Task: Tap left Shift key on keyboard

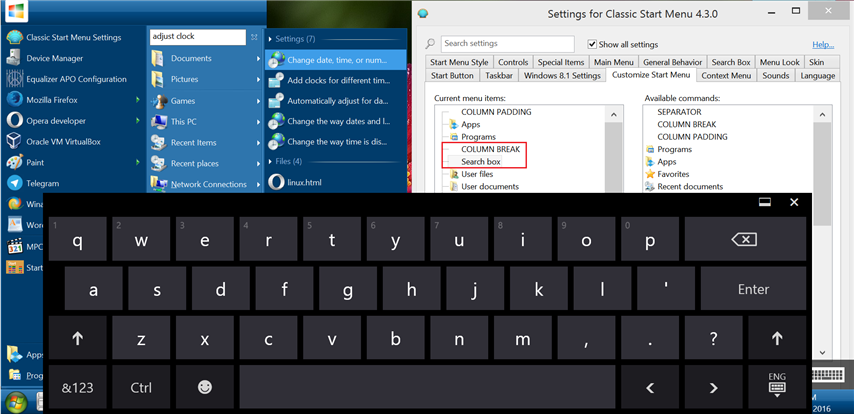Action: click(x=77, y=339)
